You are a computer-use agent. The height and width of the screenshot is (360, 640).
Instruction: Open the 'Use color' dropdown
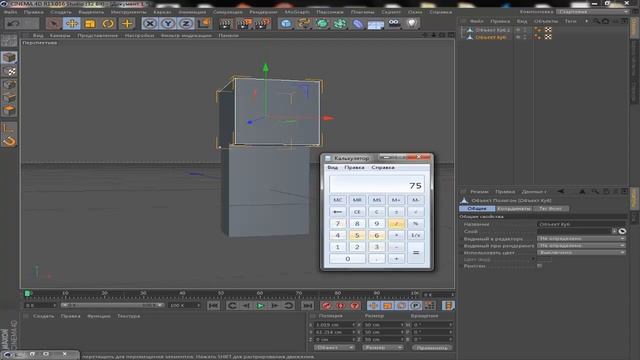point(581,252)
